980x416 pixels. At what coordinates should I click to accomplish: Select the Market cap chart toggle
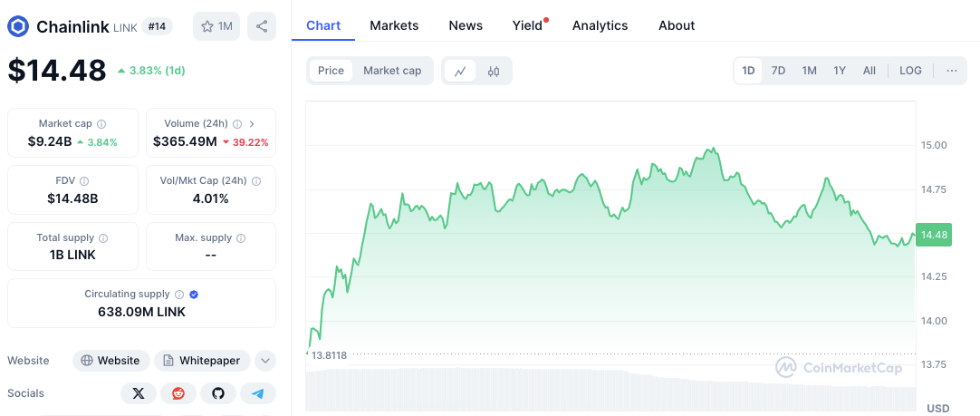click(392, 71)
